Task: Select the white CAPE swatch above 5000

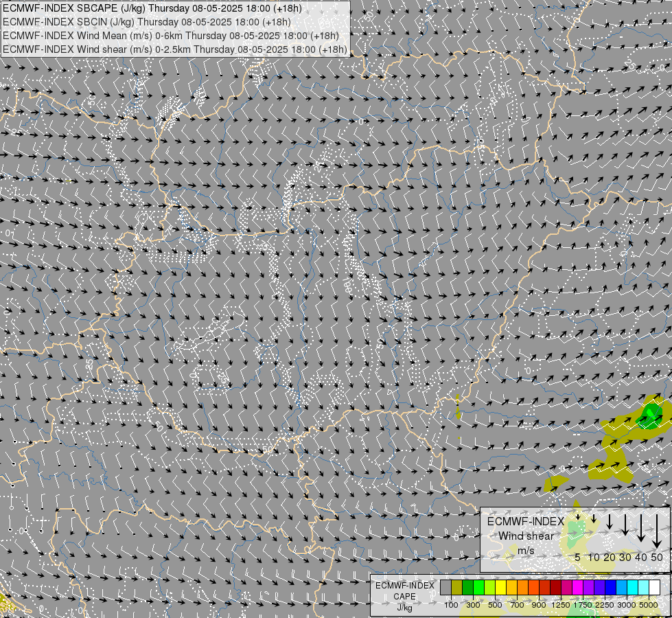Action: [655, 588]
